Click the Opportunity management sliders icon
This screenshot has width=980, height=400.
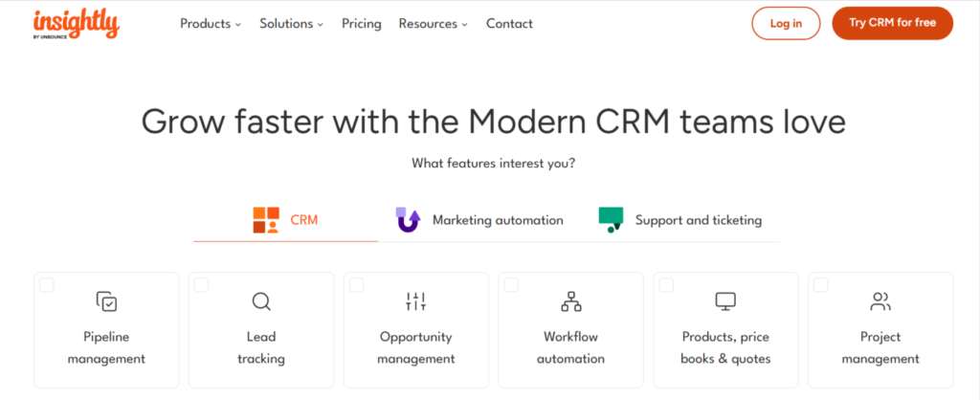point(415,301)
